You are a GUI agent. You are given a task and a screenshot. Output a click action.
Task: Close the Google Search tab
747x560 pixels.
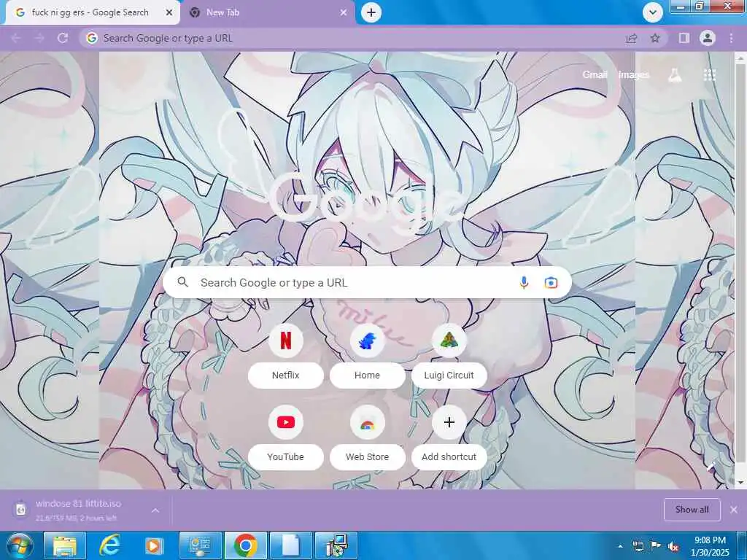pyautogui.click(x=169, y=12)
